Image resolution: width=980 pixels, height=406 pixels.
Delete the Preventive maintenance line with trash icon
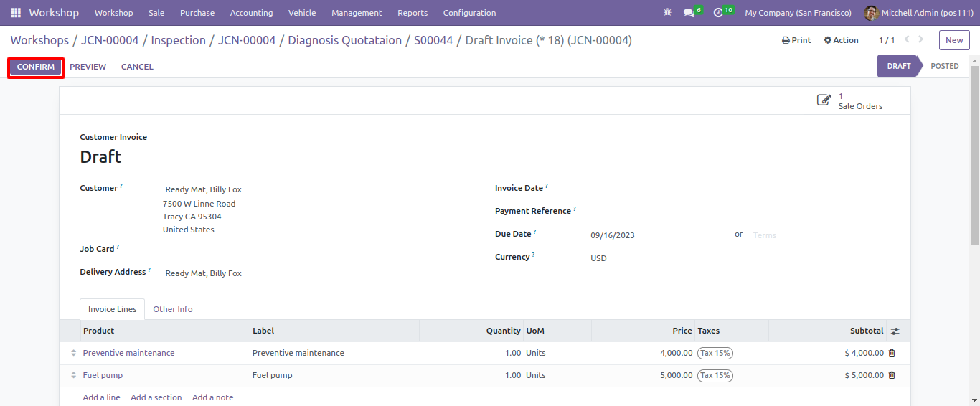pos(892,353)
